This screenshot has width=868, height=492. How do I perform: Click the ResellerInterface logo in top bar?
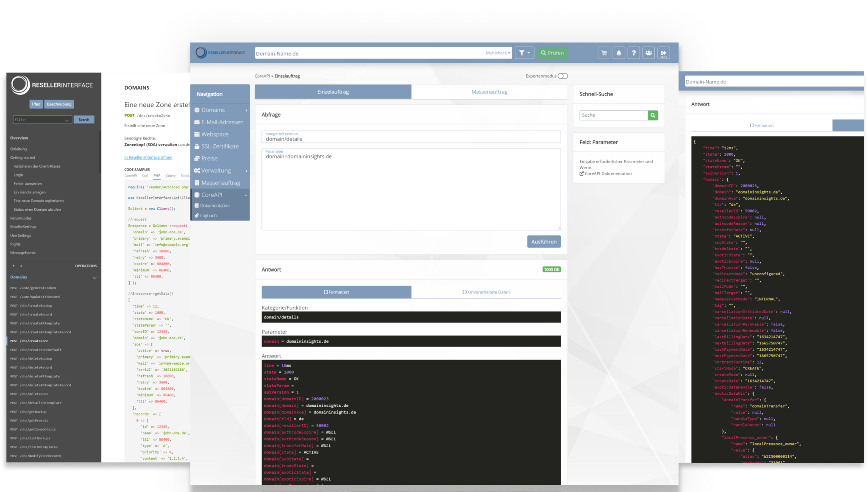pyautogui.click(x=220, y=53)
